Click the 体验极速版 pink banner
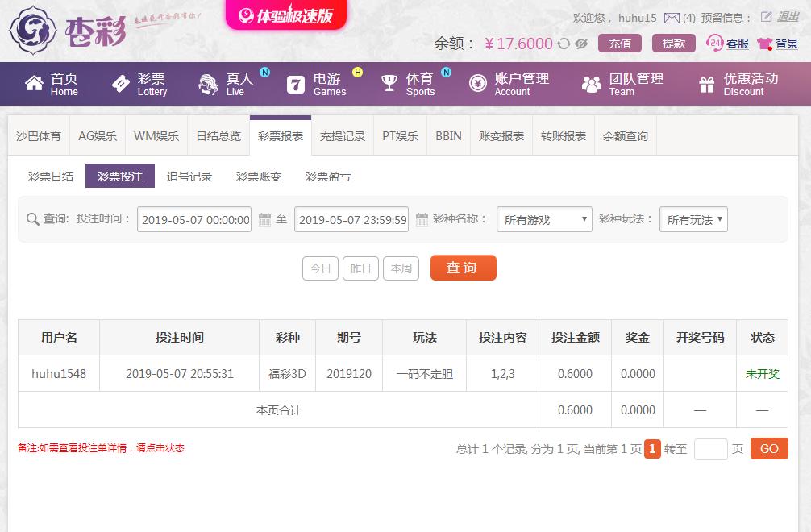The width and height of the screenshot is (811, 532). 286,15
